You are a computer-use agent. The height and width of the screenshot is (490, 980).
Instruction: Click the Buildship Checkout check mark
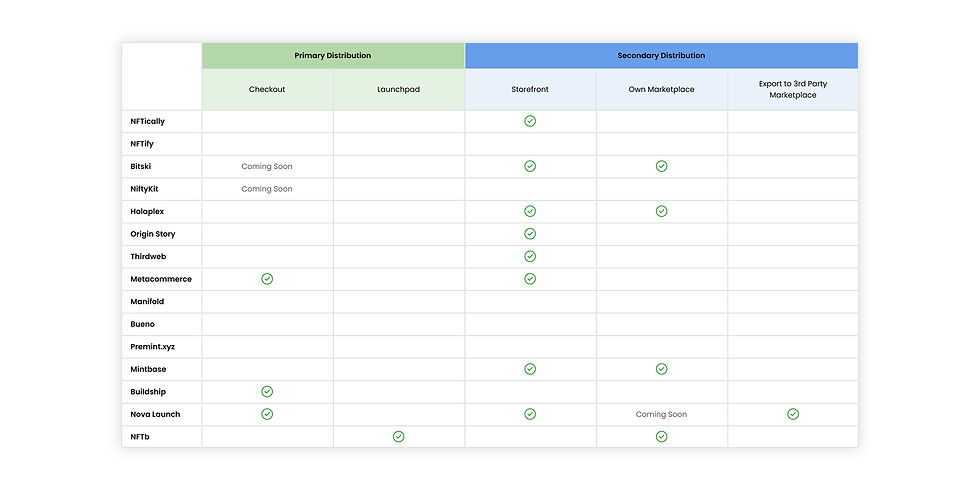click(x=267, y=391)
